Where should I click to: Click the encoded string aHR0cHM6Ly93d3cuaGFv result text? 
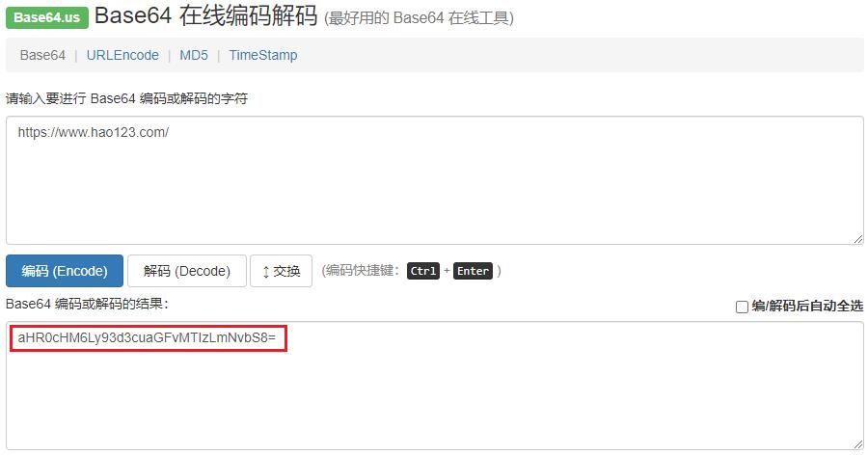pyautogui.click(x=147, y=337)
